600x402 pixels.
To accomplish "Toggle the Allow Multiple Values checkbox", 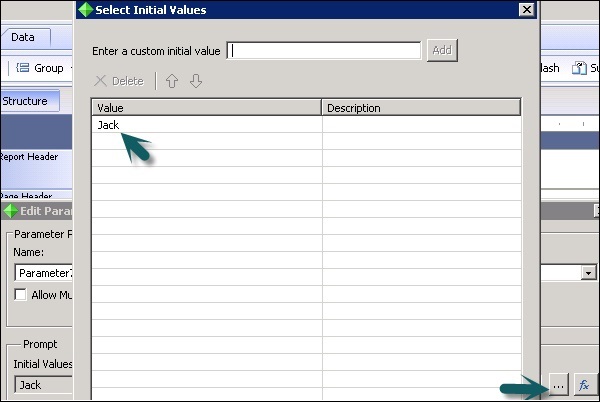I will coord(20,295).
